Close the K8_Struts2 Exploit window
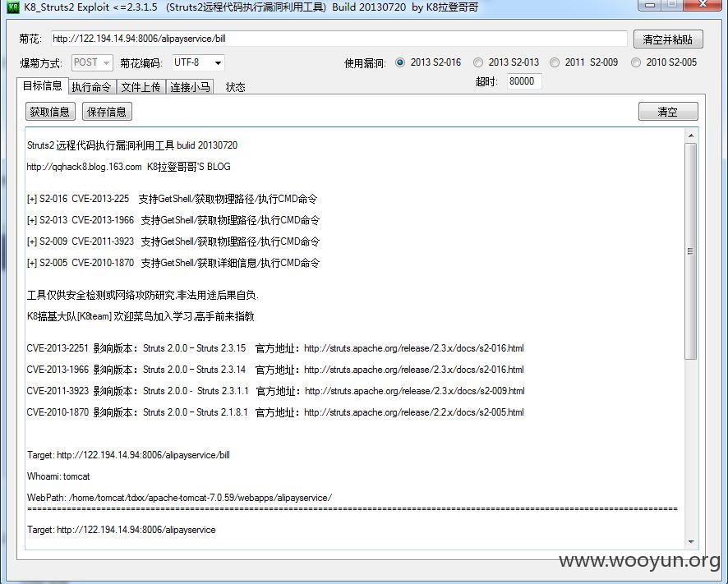The width and height of the screenshot is (728, 584). click(703, 5)
